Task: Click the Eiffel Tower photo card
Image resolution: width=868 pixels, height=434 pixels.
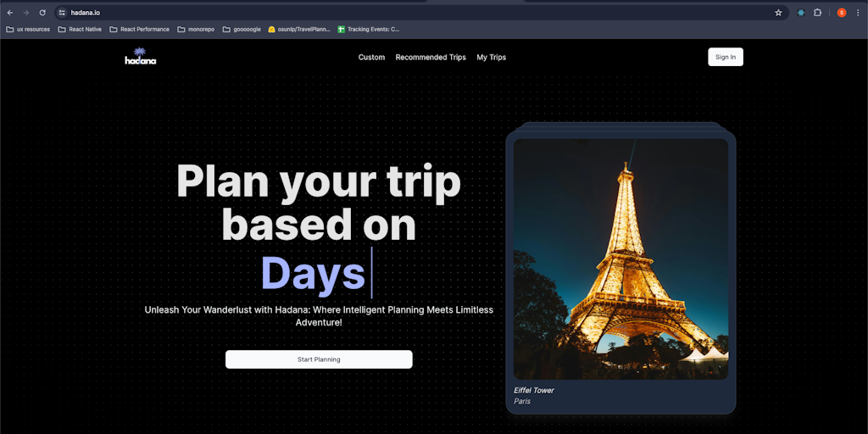Action: point(620,259)
